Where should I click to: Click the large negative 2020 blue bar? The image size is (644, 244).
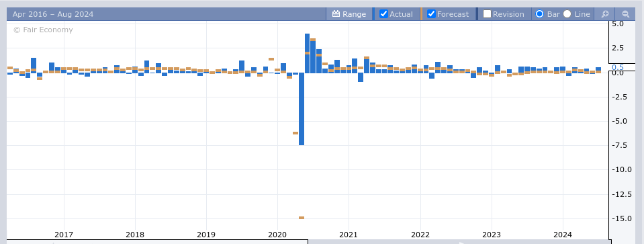pyautogui.click(x=302, y=109)
